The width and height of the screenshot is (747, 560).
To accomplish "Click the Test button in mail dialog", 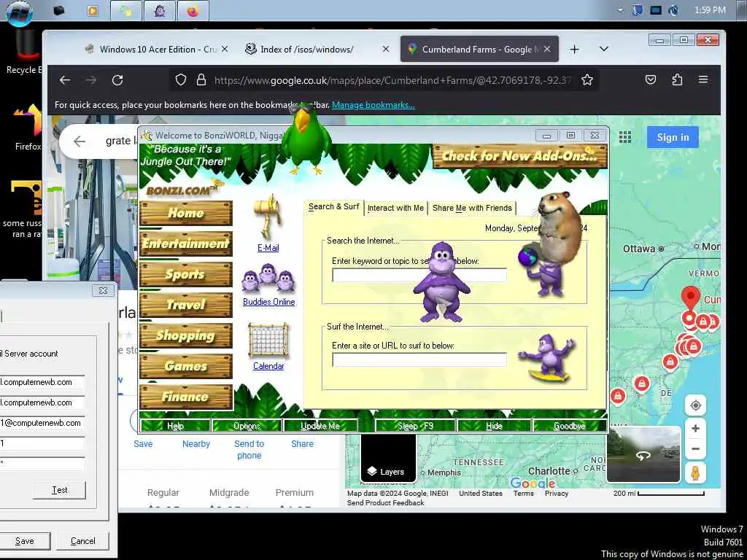I will pos(60,490).
